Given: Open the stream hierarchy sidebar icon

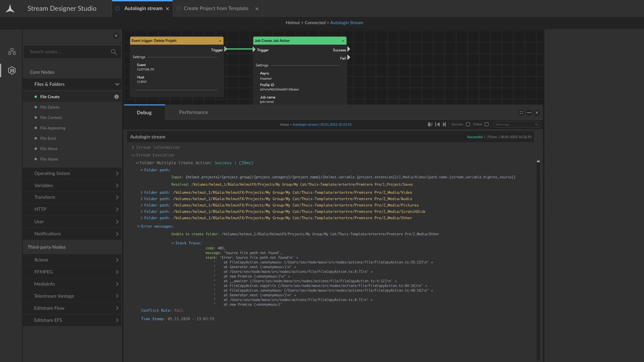Looking at the screenshot, I should [x=12, y=52].
